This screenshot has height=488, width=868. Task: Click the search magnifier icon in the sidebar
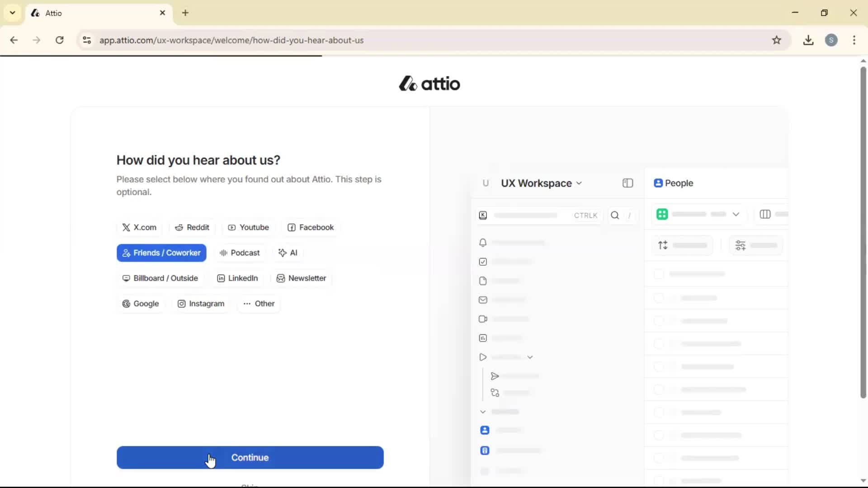click(x=615, y=216)
